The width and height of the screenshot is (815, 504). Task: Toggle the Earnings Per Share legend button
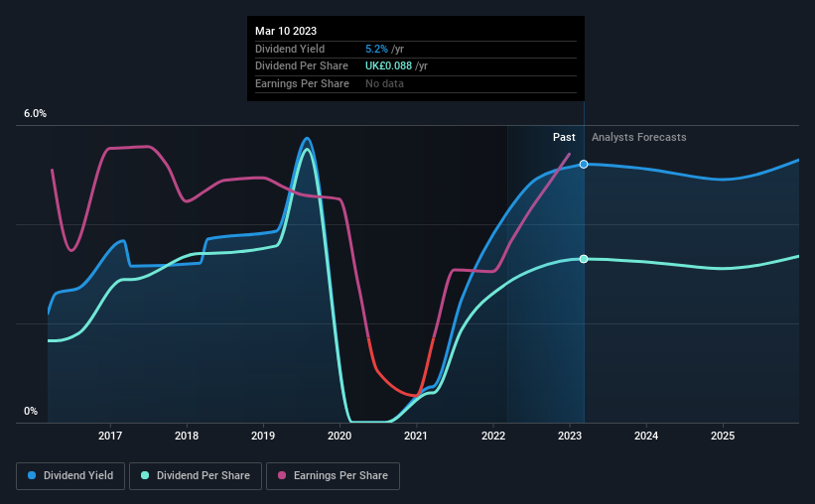coord(333,476)
